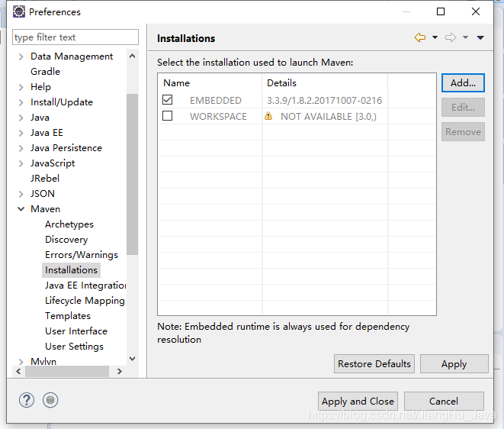Expand the Java EE tree node

(x=21, y=133)
